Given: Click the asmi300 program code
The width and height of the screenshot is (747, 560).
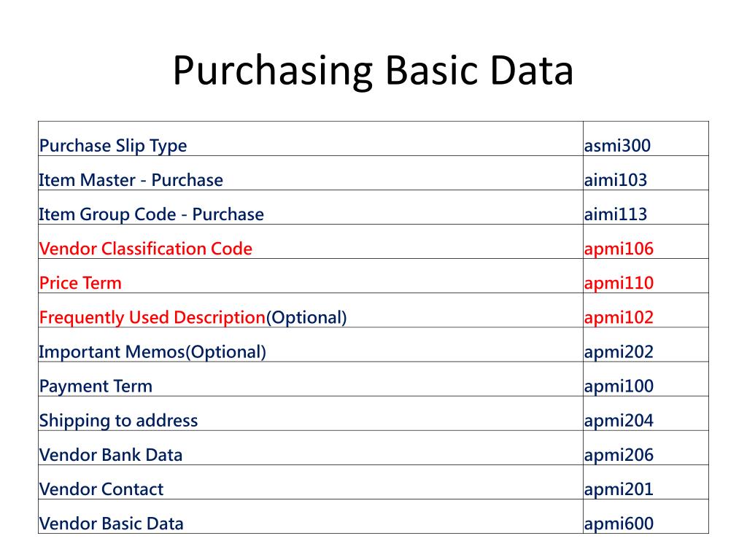Looking at the screenshot, I should (x=617, y=146).
